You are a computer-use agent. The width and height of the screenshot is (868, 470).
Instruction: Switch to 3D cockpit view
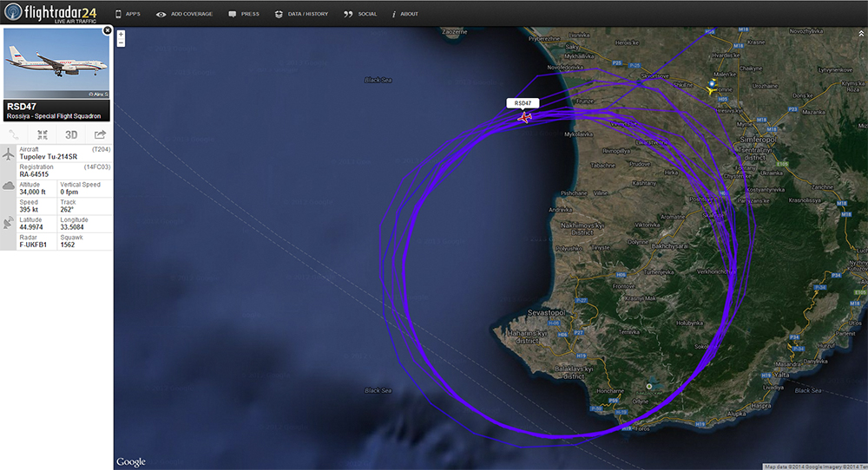(71, 134)
